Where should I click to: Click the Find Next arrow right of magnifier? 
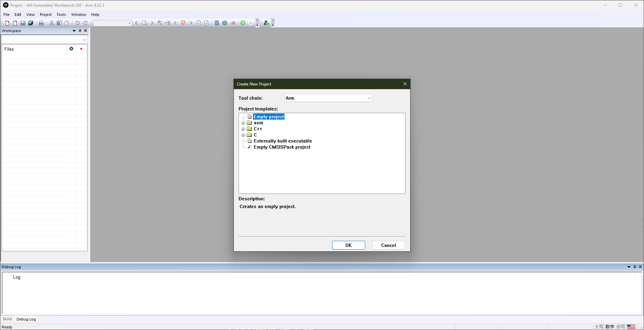tap(152, 23)
